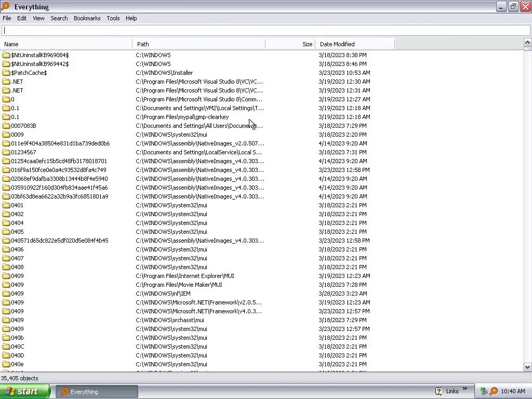Click the C:\WINDOWS\Installer path cell
The height and width of the screenshot is (399, 532).
click(164, 73)
